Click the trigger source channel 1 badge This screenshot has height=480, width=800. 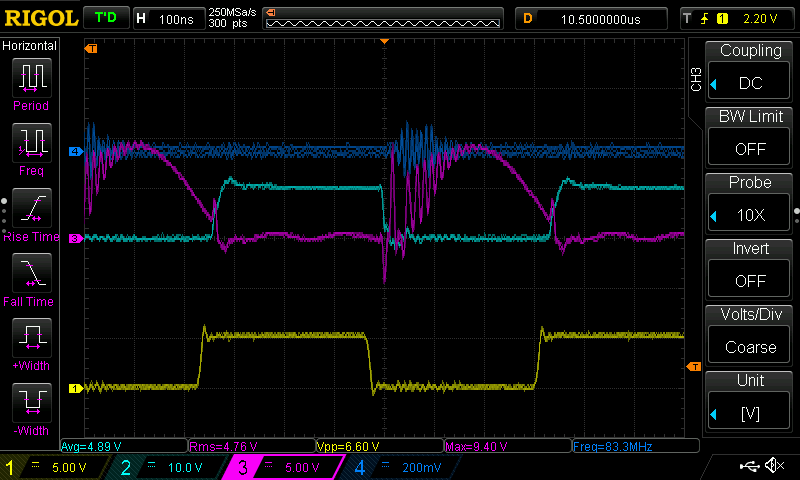[722, 19]
